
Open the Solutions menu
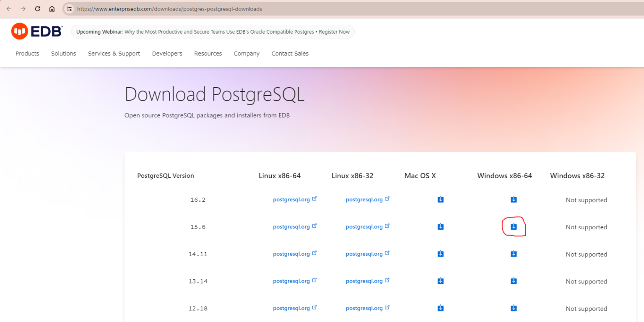(x=63, y=53)
